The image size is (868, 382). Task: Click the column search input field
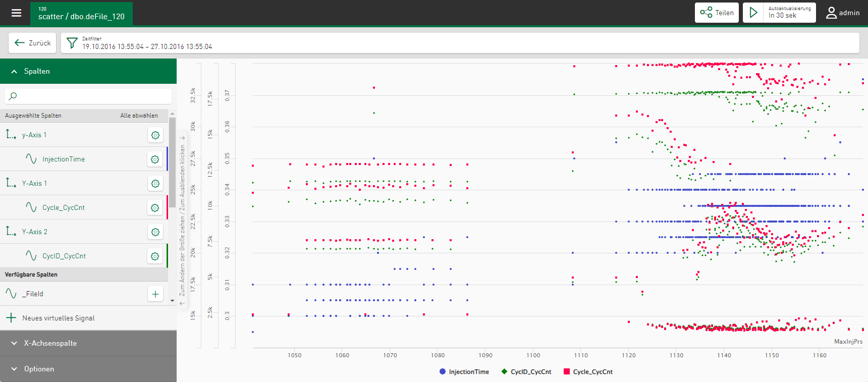click(88, 96)
